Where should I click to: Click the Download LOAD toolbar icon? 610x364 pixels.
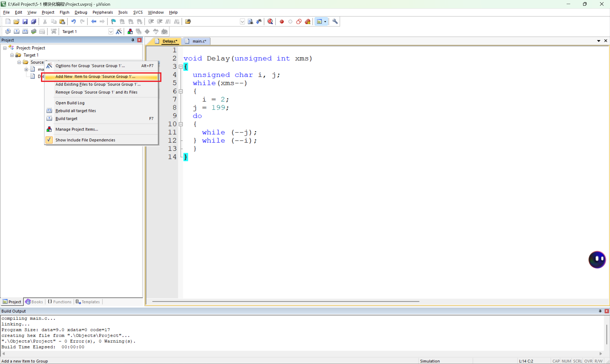[x=54, y=31]
